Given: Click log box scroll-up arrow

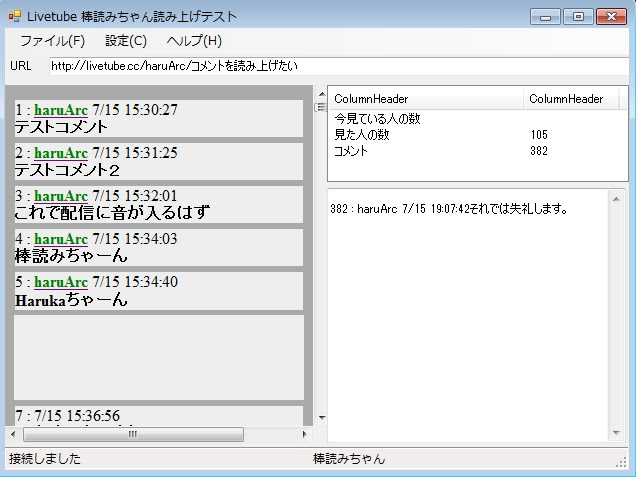Looking at the screenshot, I should click(616, 199).
